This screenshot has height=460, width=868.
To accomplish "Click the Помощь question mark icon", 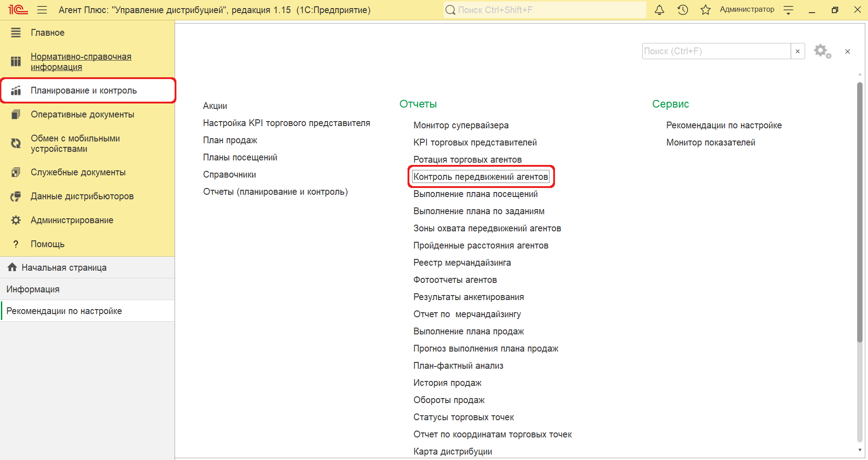I will (16, 244).
